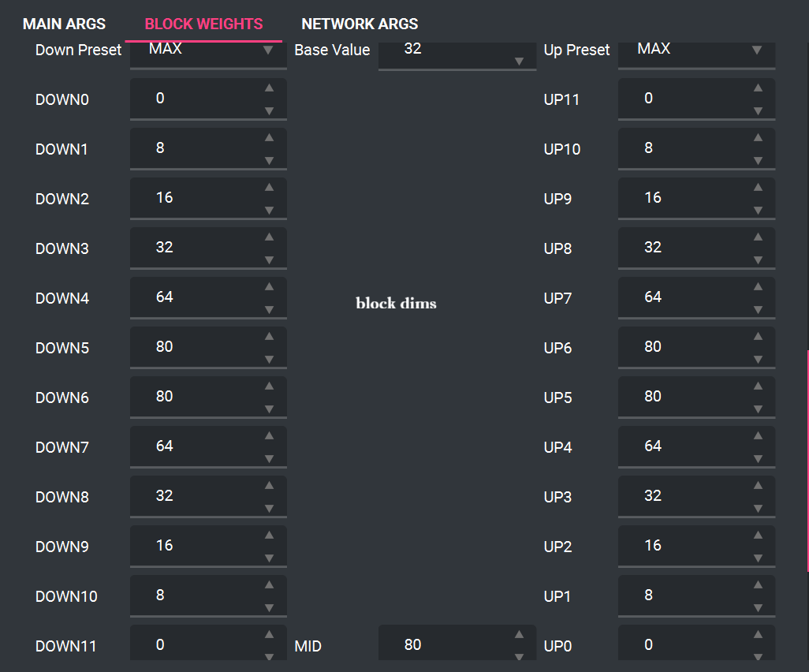Image resolution: width=809 pixels, height=672 pixels.
Task: Click the down arrow for UP5
Action: [x=758, y=409]
